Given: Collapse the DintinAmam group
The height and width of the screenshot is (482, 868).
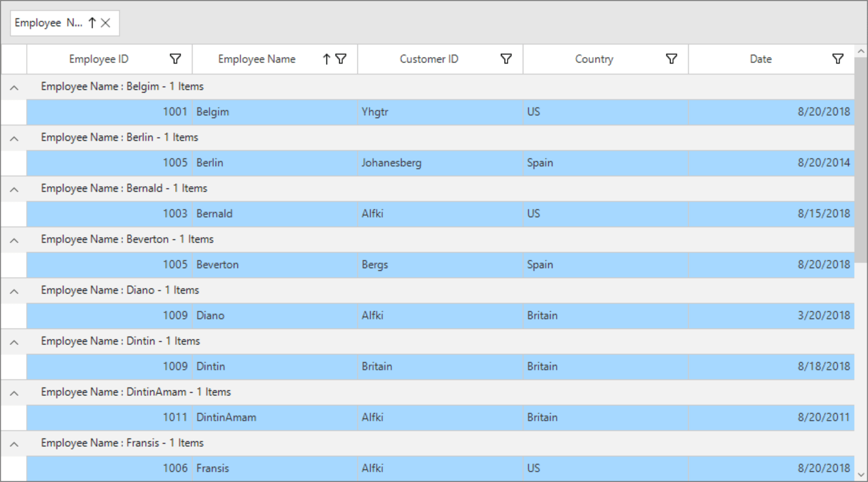Looking at the screenshot, I should click(x=13, y=392).
